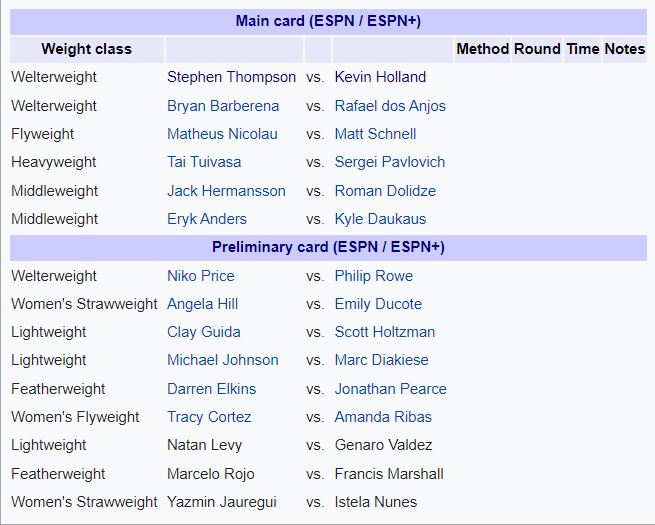This screenshot has height=525, width=655.
Task: Open Matt Schnell link
Action: [375, 134]
